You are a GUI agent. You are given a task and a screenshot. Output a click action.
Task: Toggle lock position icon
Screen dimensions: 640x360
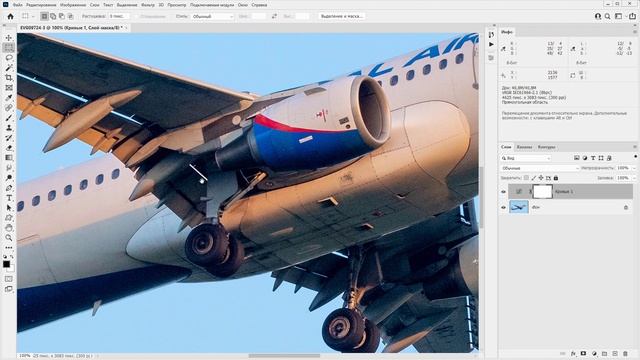(541, 178)
